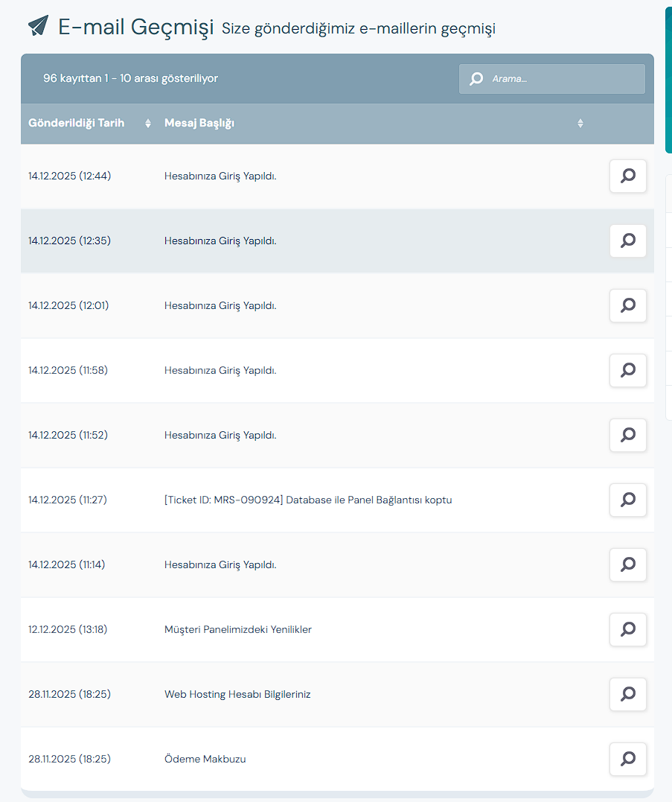
Task: Click the Gönderildiği Tarih column header
Action: (x=76, y=124)
